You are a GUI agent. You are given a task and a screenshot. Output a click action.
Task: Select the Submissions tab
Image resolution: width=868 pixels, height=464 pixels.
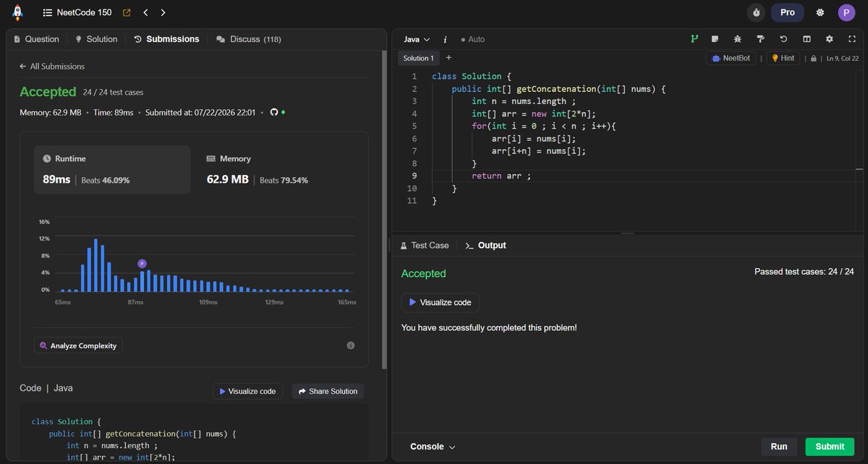tap(166, 39)
